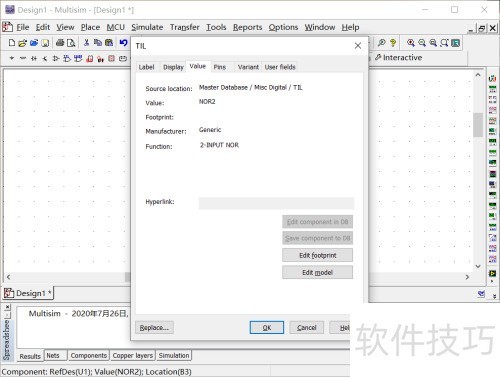This screenshot has height=377, width=500.
Task: Click the Place TTL component icon
Action: pos(67,59)
